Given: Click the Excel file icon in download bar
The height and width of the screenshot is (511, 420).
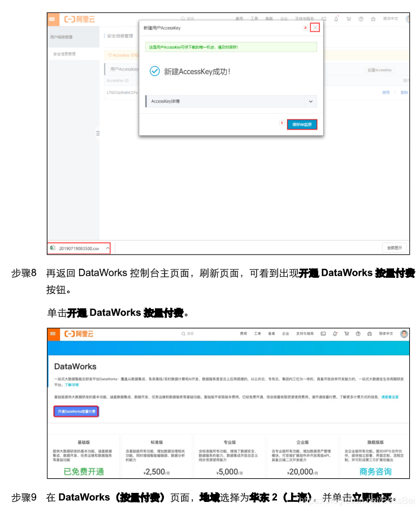Looking at the screenshot, I should click(53, 248).
